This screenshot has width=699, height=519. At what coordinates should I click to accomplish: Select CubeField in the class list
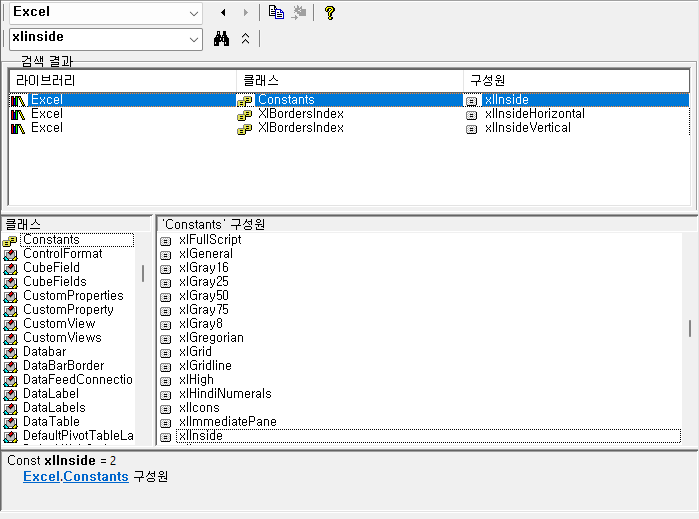[x=51, y=268]
